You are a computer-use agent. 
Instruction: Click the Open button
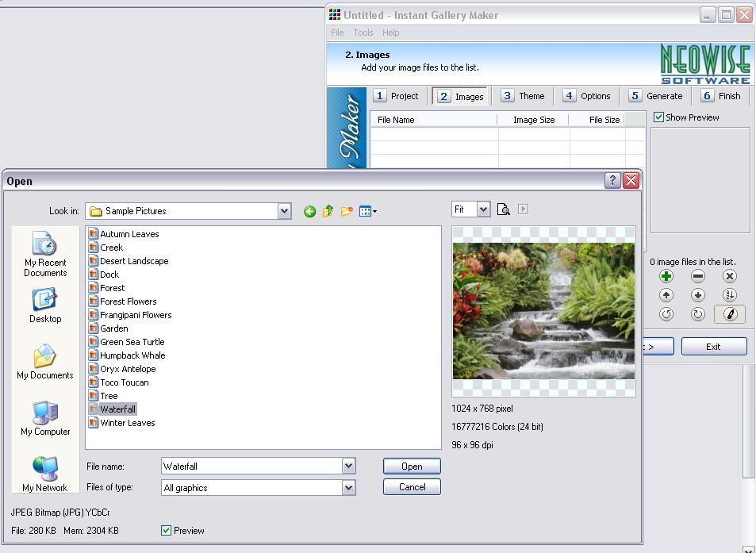click(412, 466)
